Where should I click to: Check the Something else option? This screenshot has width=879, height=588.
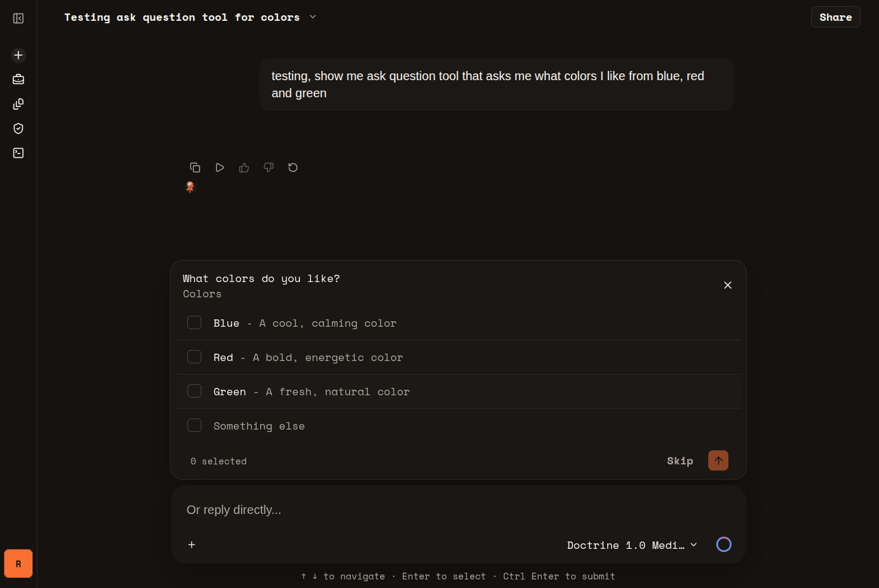coord(194,425)
